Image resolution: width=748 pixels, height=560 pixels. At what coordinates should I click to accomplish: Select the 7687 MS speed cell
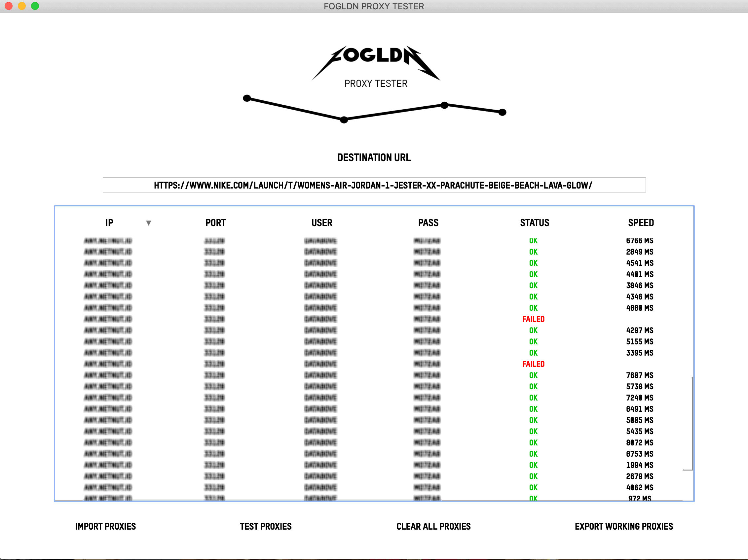coord(640,375)
